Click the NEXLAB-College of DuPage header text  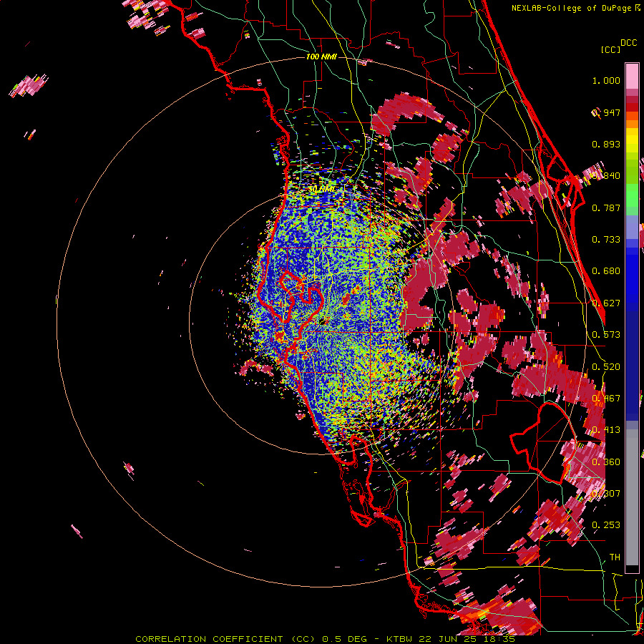coord(576,8)
